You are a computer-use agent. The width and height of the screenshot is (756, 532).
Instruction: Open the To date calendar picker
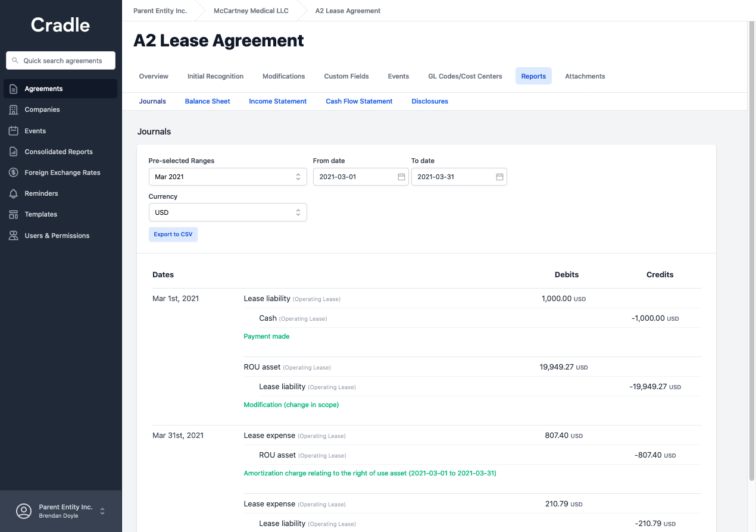click(499, 177)
